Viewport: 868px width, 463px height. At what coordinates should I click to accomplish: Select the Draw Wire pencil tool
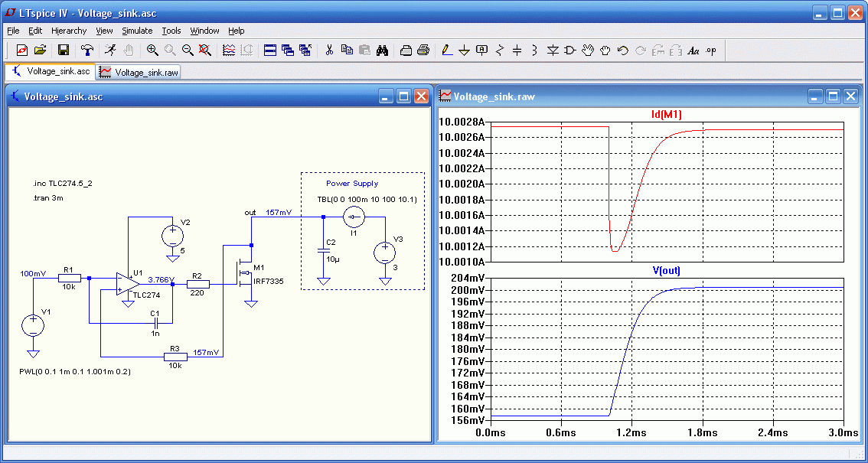click(447, 51)
